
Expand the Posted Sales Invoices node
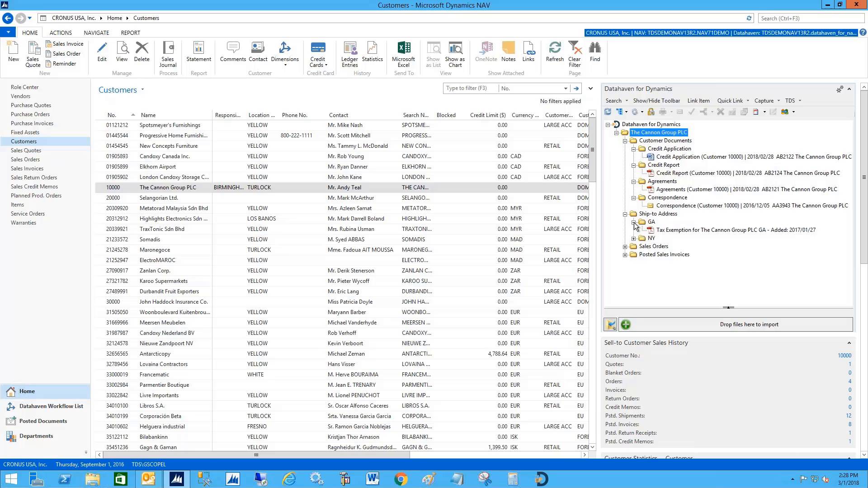[625, 254]
